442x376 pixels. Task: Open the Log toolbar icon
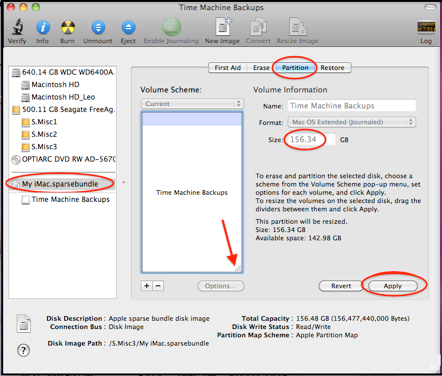tap(426, 27)
